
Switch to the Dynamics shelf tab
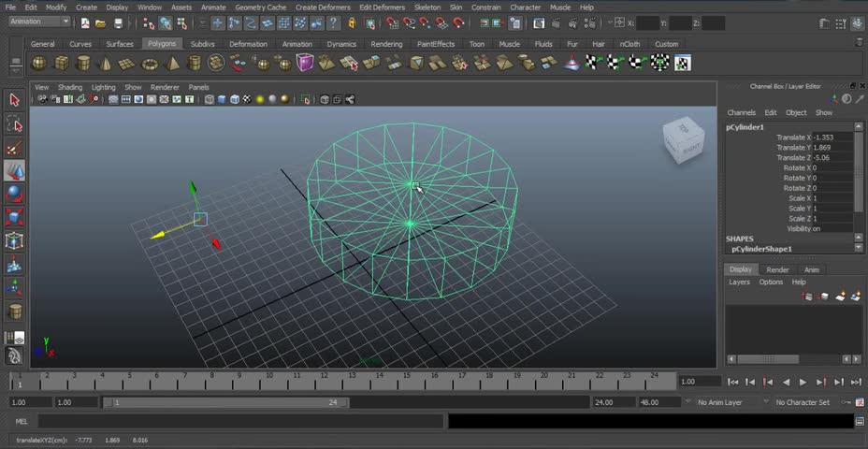coord(341,44)
